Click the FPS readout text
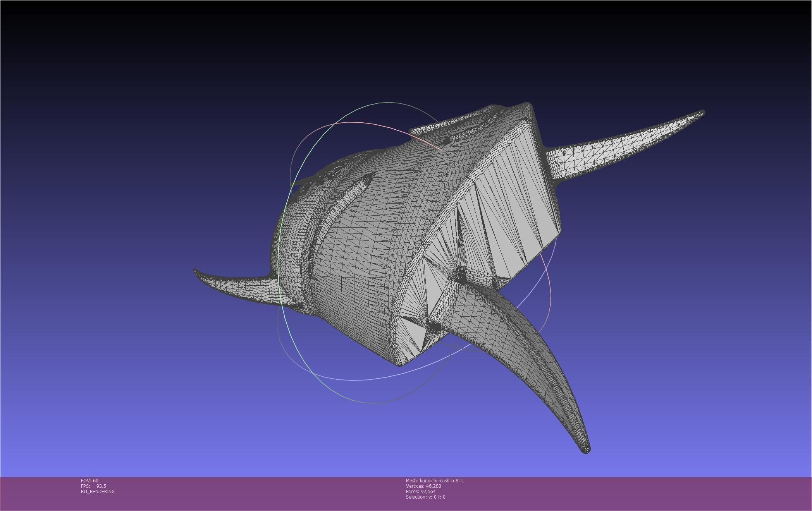812x511 pixels. 93,486
